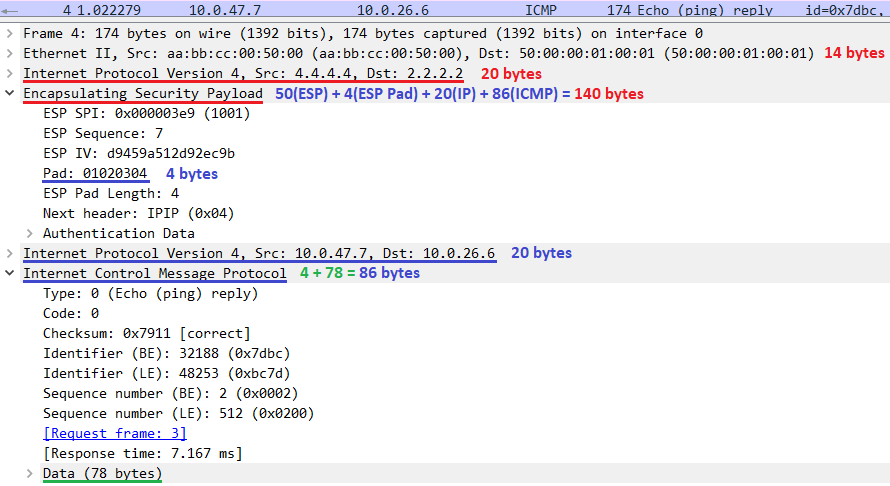This screenshot has height=486, width=890.
Task: Select the ESP SPI 0x000003e9 field
Action: point(146,113)
